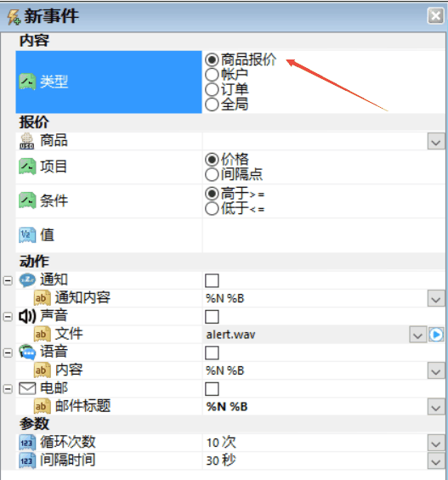Click the 值 input field
The height and width of the screenshot is (480, 448).
click(324, 235)
